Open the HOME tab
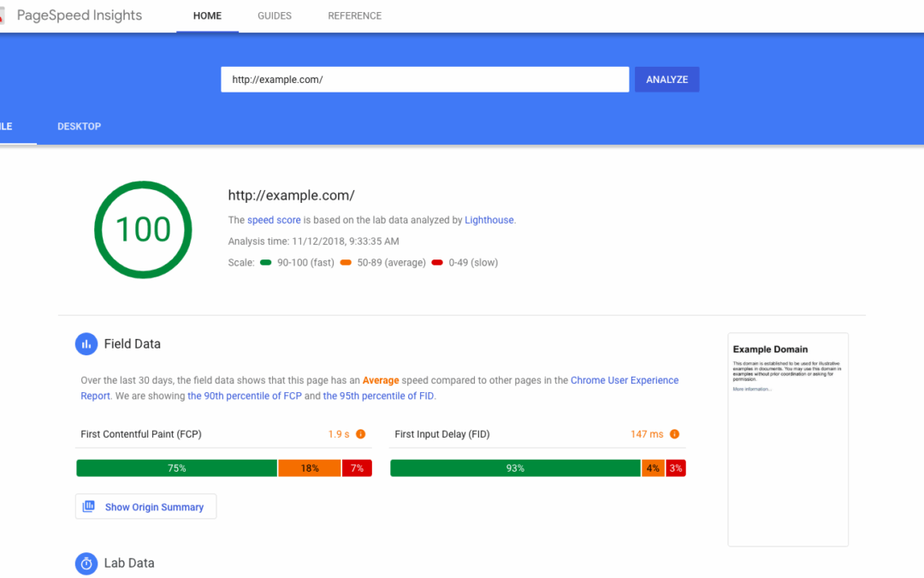 [207, 16]
